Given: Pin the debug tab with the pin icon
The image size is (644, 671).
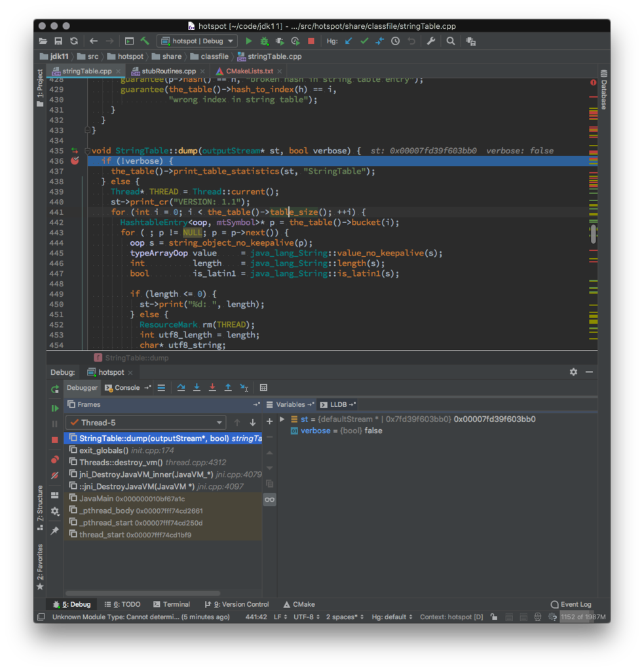Looking at the screenshot, I should (55, 531).
